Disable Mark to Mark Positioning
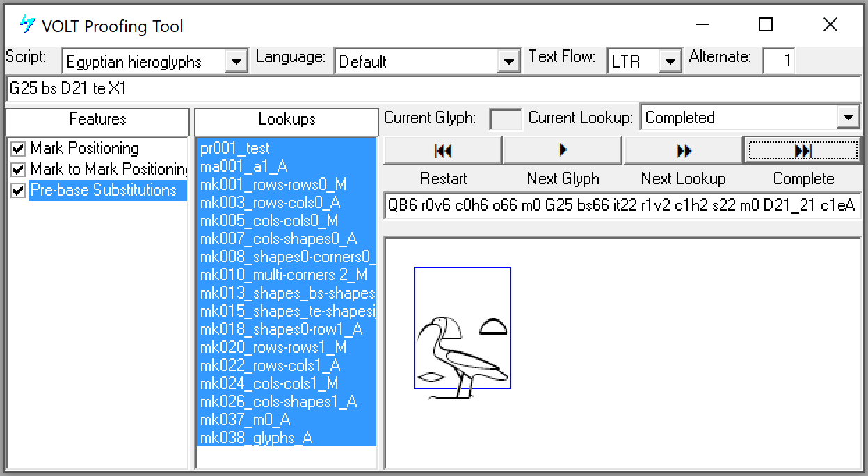868x476 pixels. point(17,169)
